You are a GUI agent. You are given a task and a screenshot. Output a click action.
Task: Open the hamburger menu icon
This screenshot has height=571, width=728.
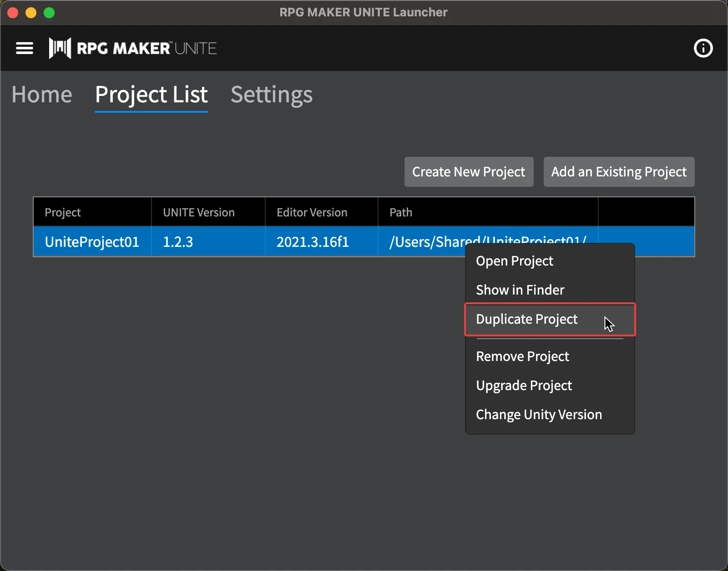(x=25, y=48)
